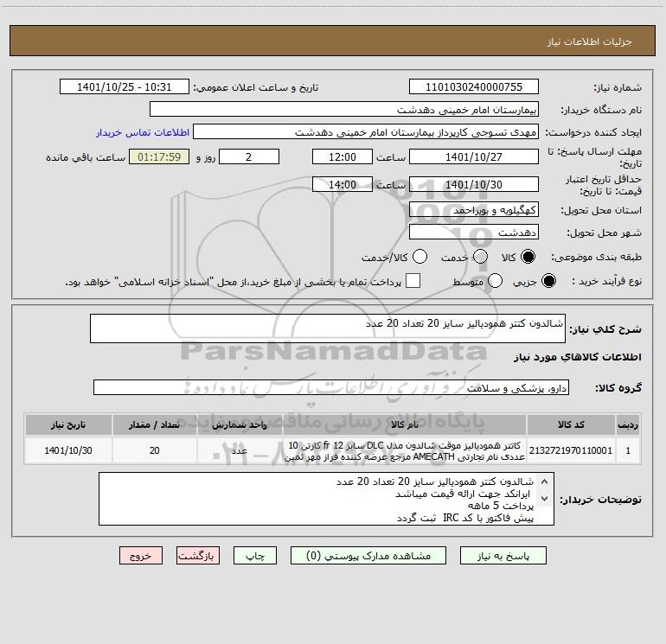Click the پاسخ به نیاز button
The image size is (666, 644).
coord(503,556)
